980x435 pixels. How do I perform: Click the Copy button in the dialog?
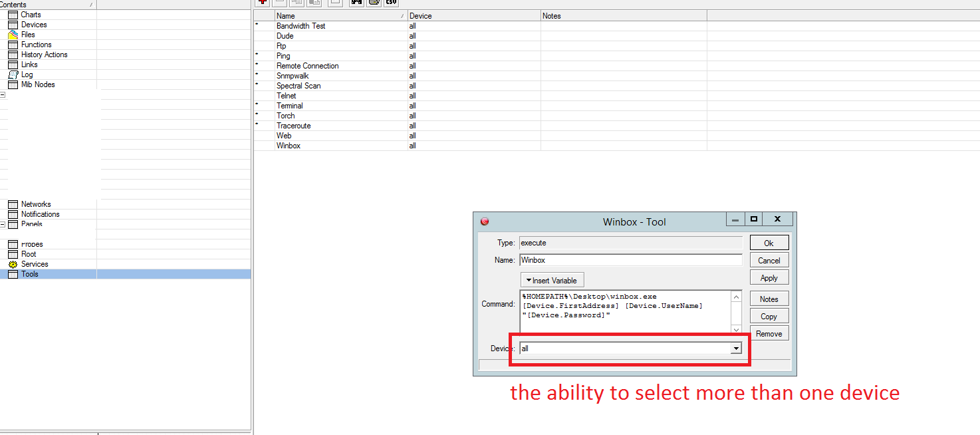point(769,316)
